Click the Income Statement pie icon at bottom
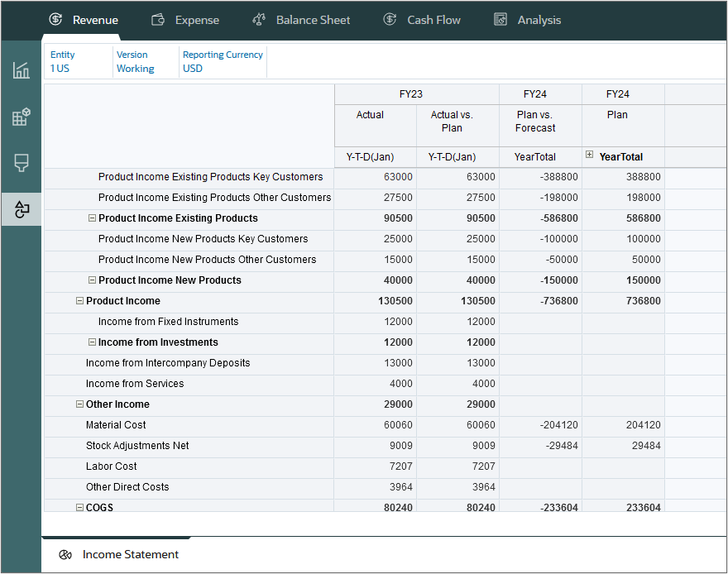 point(66,555)
